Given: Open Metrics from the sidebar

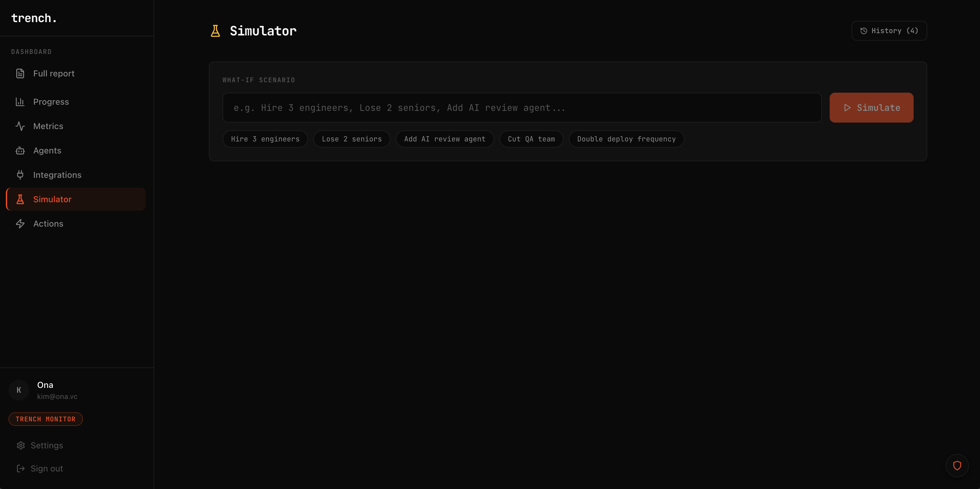Looking at the screenshot, I should [48, 126].
